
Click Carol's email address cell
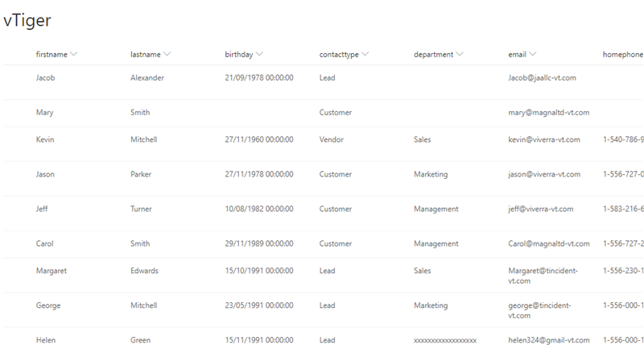tap(544, 243)
